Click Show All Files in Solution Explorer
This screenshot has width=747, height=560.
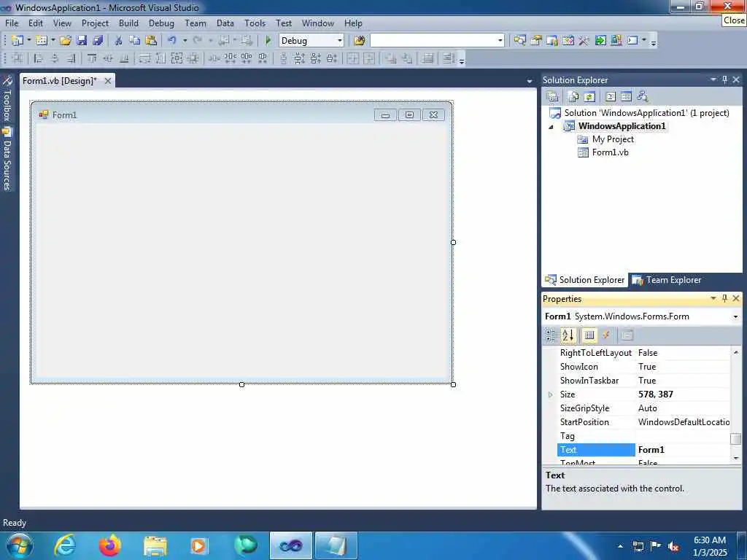573,97
